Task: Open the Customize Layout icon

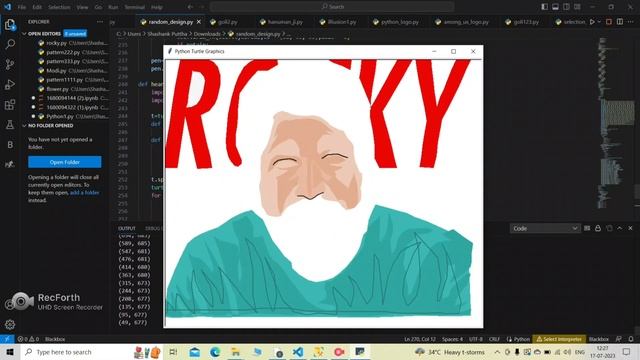Action: click(577, 7)
